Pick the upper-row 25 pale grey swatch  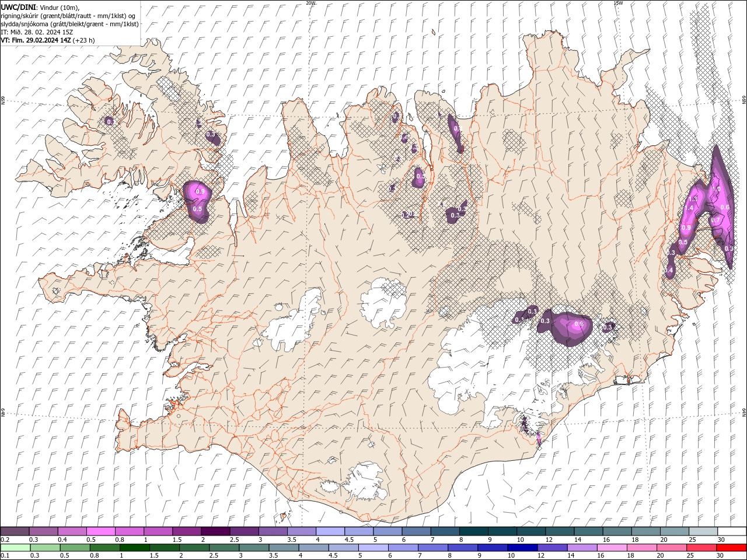tap(703, 531)
